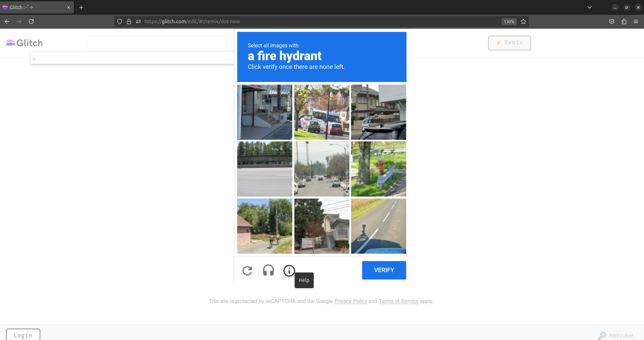Screen dimensions: 644x340
Task: Minimize the Firefox window
Action: click(615, 7)
